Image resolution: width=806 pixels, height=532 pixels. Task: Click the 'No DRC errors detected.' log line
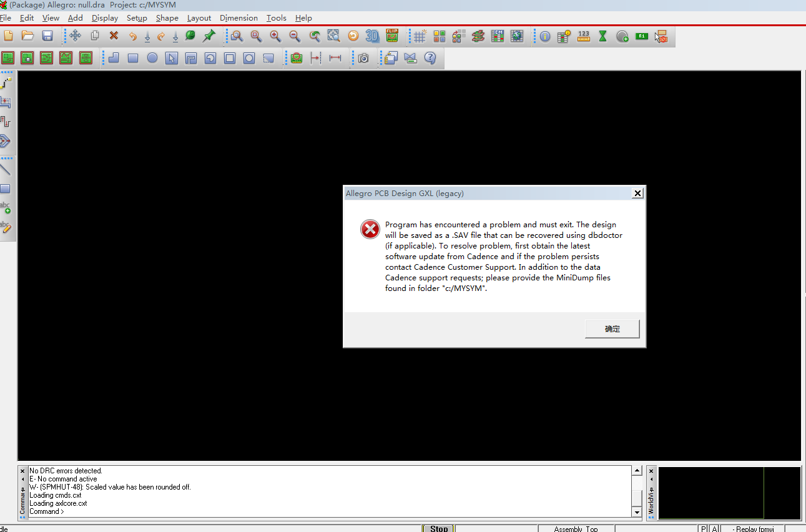[x=66, y=471]
